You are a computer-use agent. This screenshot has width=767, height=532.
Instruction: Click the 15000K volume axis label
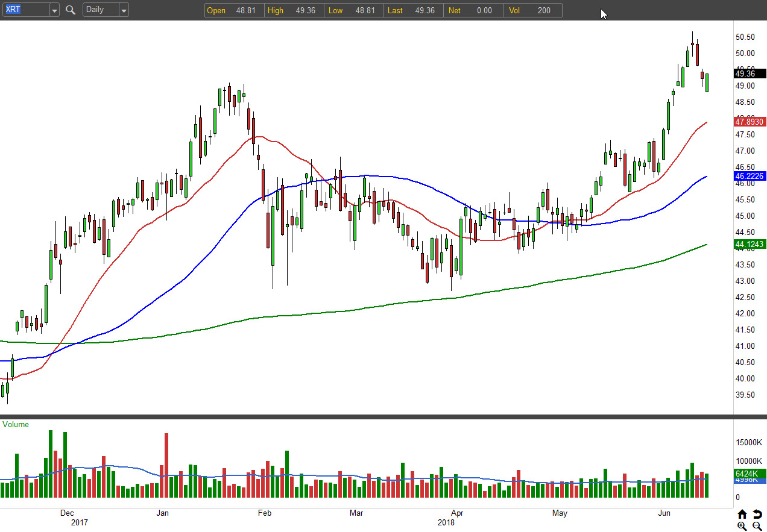click(x=749, y=443)
